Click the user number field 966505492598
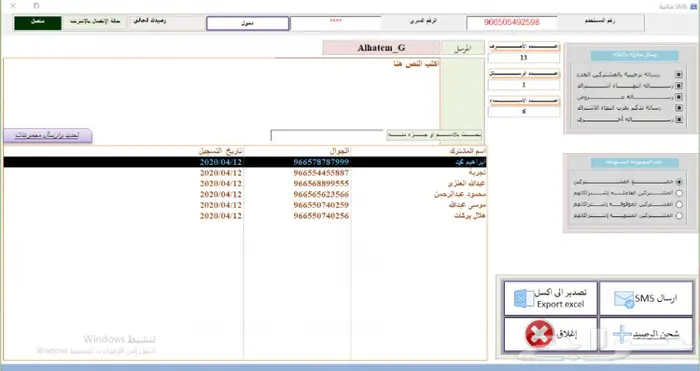The image size is (700, 371). 512,22
